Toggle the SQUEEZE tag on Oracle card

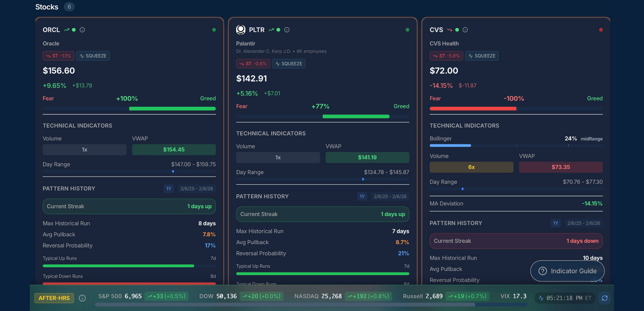[93, 56]
